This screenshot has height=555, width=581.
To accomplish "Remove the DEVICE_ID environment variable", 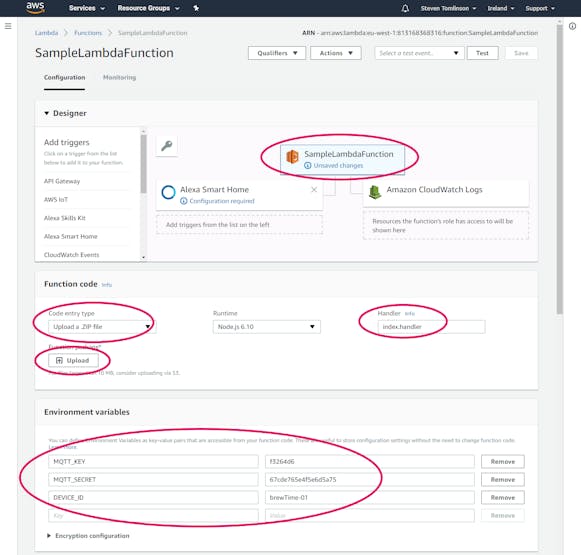I will 503,498.
